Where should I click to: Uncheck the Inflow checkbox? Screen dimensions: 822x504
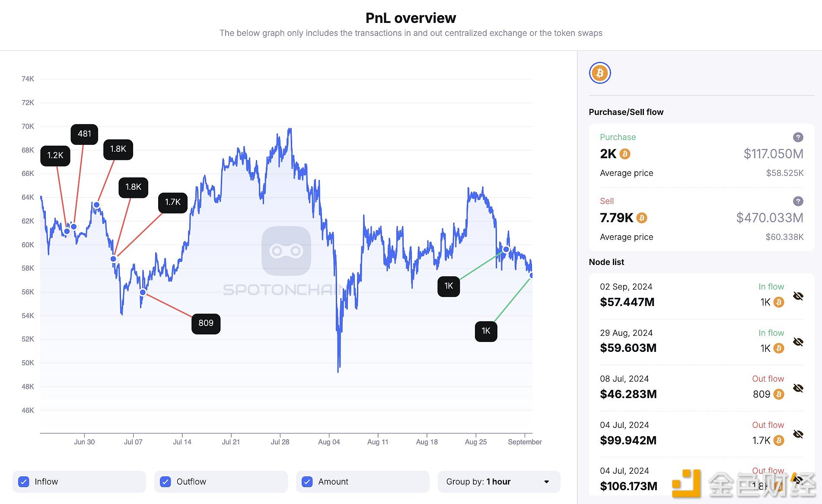(x=24, y=482)
